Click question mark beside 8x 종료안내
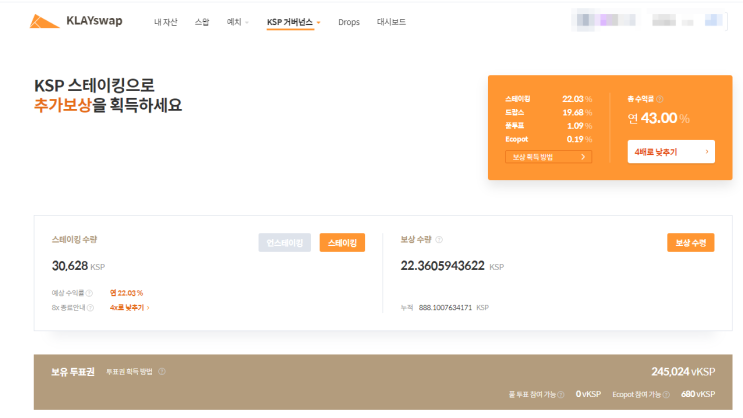This screenshot has height=418, width=743. click(x=90, y=308)
